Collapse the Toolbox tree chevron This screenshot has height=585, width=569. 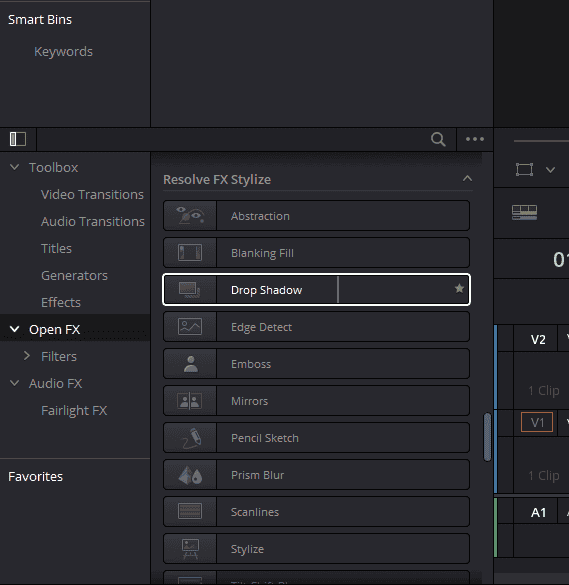point(15,167)
